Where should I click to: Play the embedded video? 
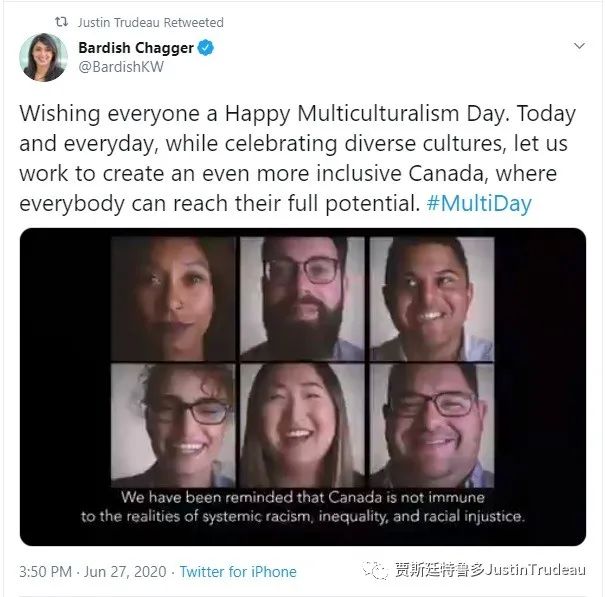click(x=303, y=387)
